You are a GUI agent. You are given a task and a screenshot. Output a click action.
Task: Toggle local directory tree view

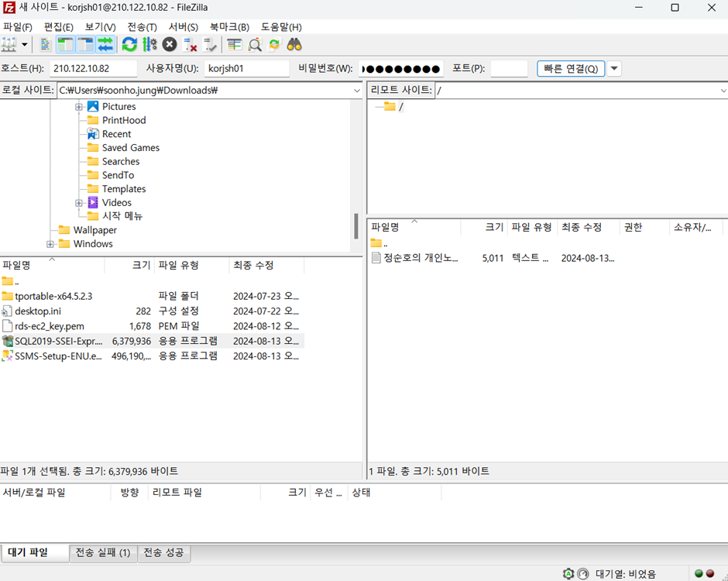tap(66, 44)
